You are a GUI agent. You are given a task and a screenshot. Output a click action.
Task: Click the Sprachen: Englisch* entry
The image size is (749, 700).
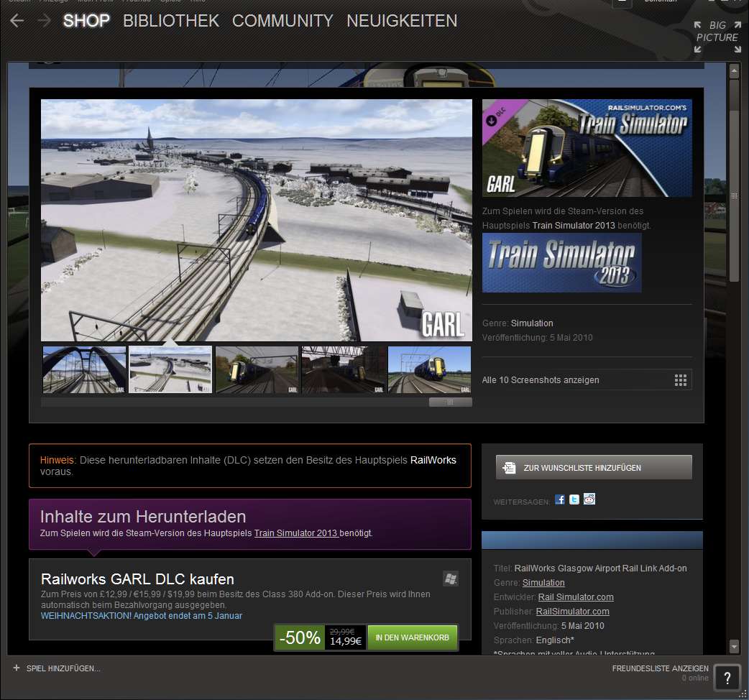click(x=533, y=640)
